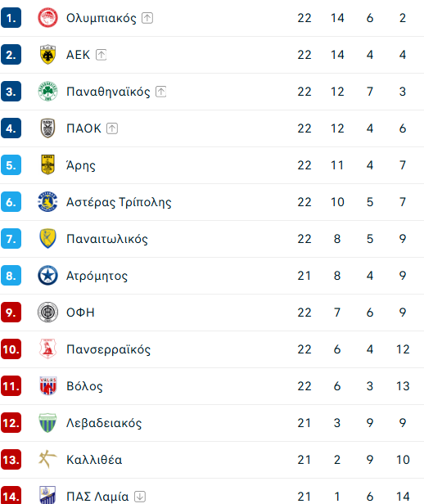Open the Παναιτωλικός team link
The image size is (424, 504).
(107, 239)
